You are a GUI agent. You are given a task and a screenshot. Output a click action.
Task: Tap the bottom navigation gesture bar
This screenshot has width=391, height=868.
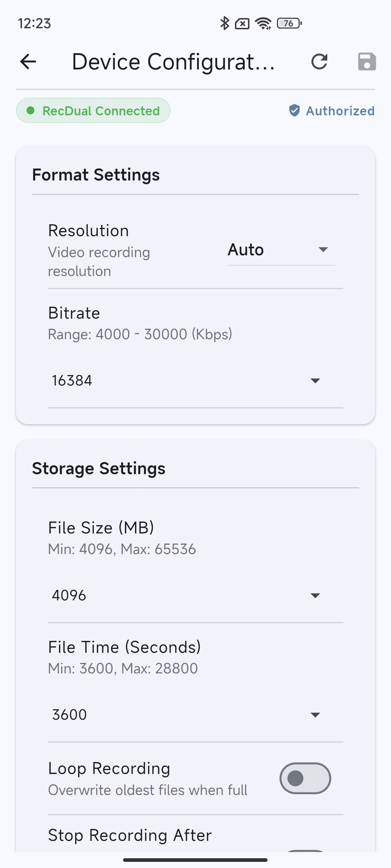[x=195, y=860]
